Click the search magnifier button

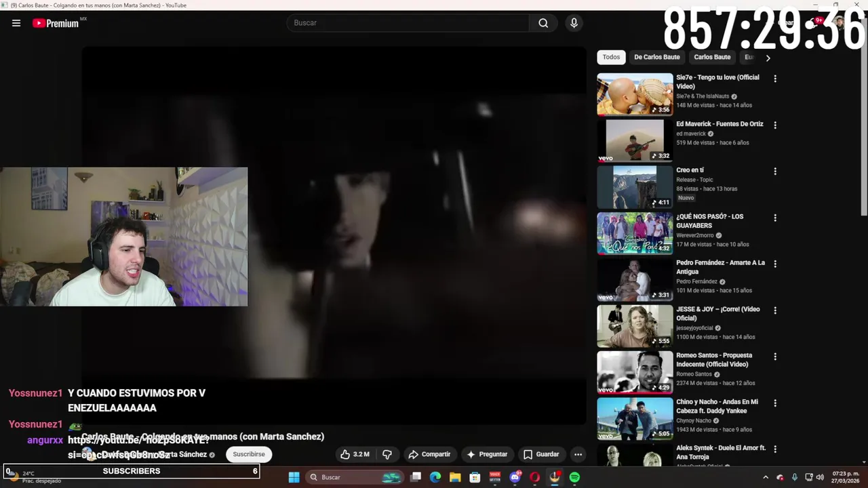543,23
